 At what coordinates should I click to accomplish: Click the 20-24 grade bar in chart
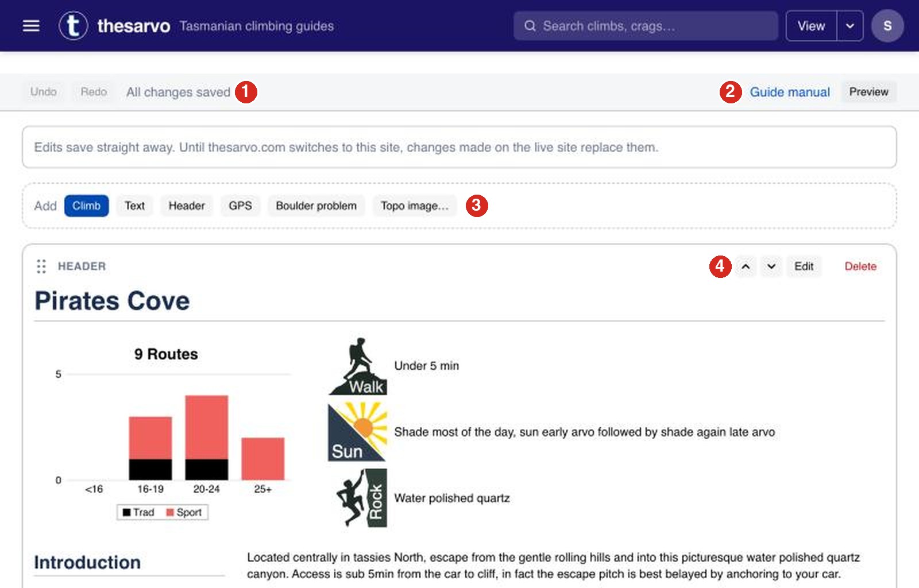click(x=207, y=438)
